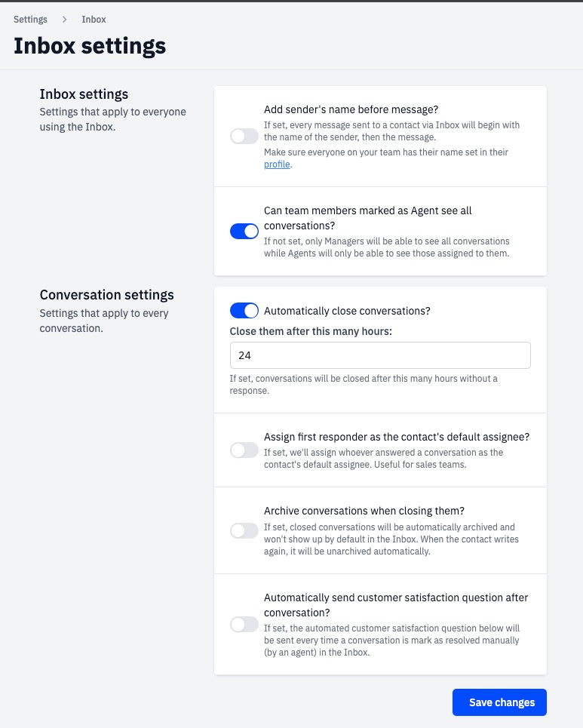Viewport: 583px width, 728px height.
Task: Turn off "Automatically close conversations?"
Action: (244, 310)
